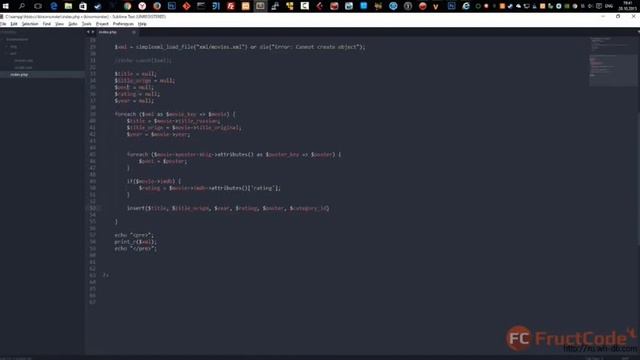
Task: Place cursor on simplexml_load_file line
Action: (240, 47)
